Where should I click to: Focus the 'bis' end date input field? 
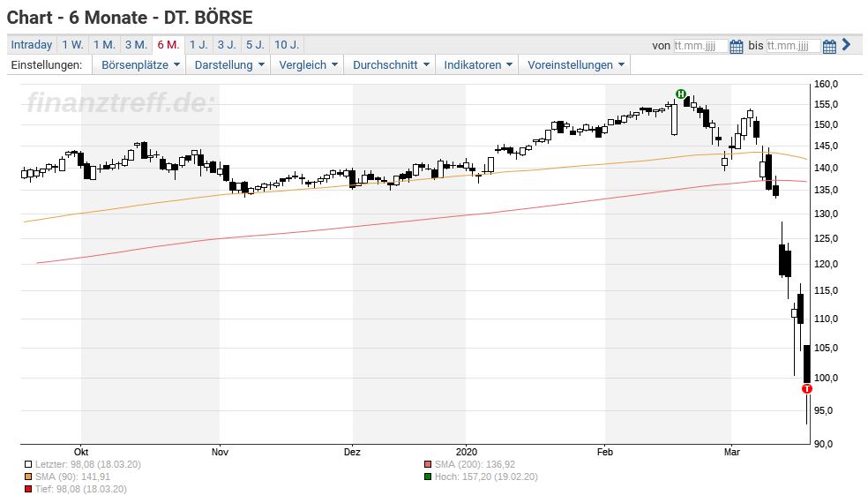click(x=793, y=46)
